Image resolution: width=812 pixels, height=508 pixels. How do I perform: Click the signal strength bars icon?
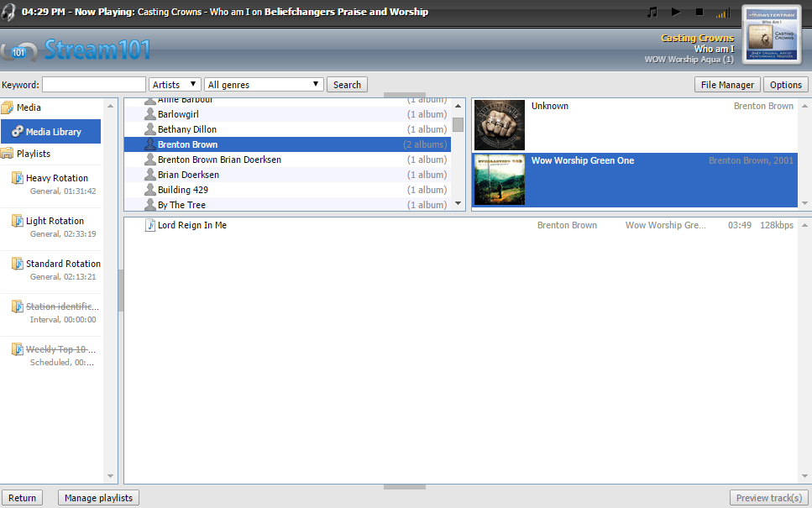coord(722,13)
